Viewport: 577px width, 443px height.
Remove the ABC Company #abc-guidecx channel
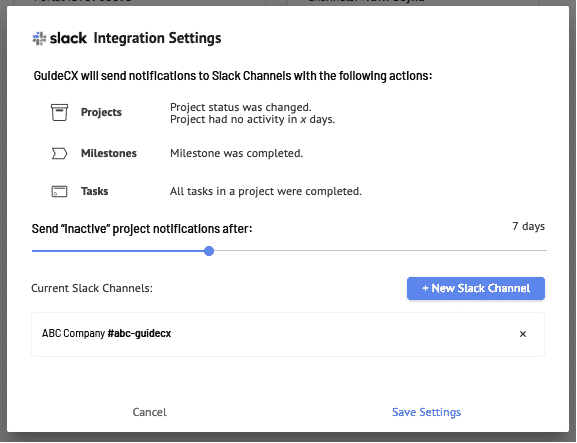523,334
